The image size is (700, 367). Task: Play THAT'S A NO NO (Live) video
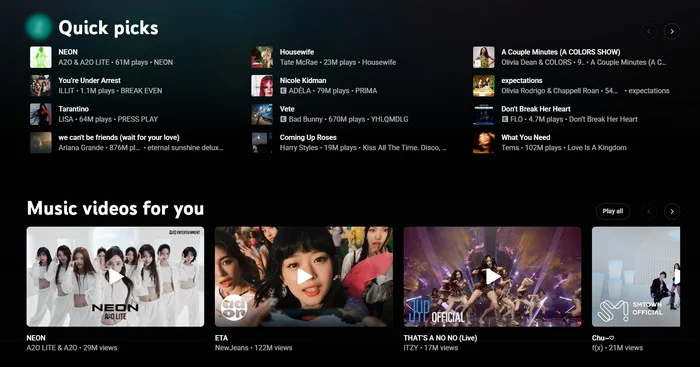(x=492, y=277)
